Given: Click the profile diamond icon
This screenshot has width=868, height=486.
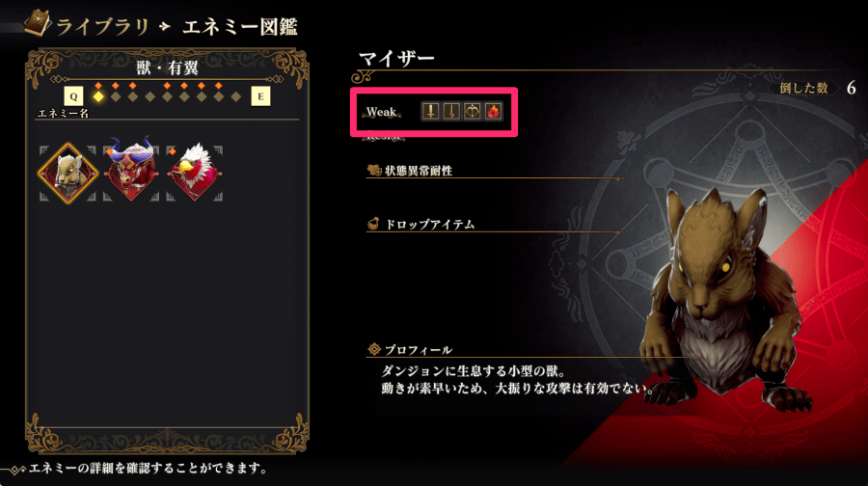Looking at the screenshot, I should pyautogui.click(x=374, y=349).
